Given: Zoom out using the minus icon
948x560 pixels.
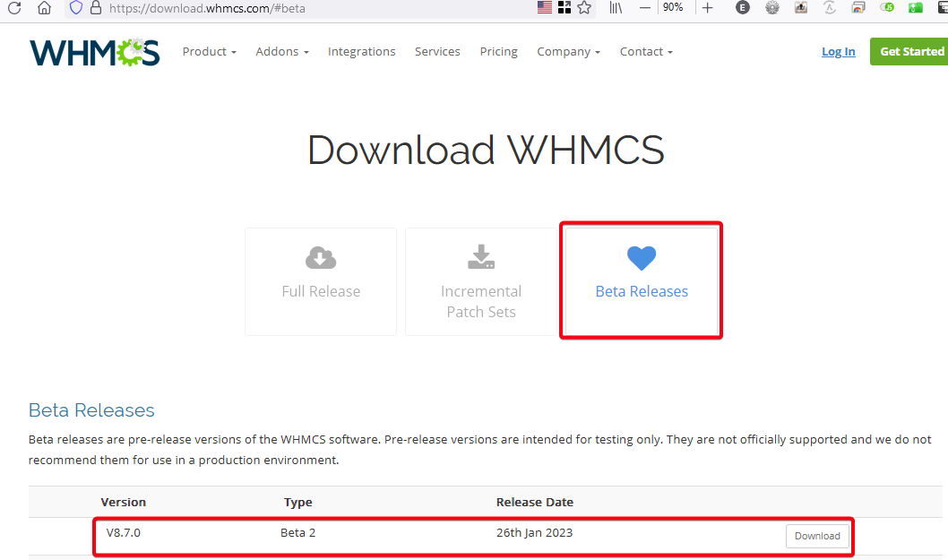Looking at the screenshot, I should point(645,8).
